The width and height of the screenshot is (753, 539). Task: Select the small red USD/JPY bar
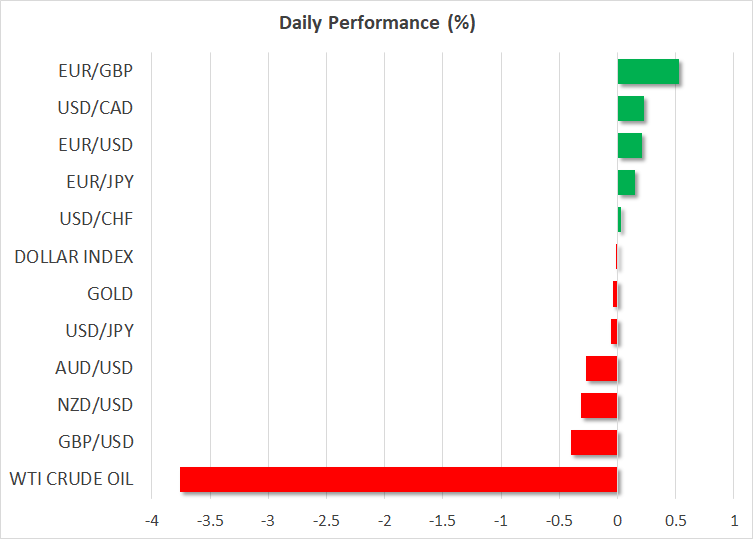[x=614, y=331]
